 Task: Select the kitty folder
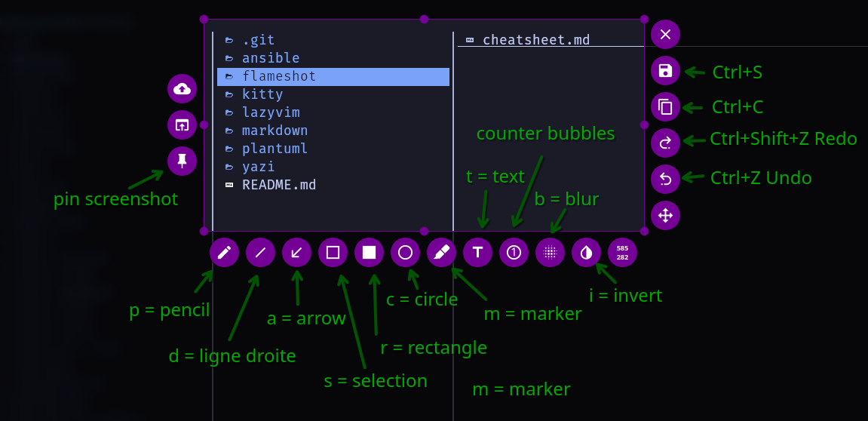[333, 95]
